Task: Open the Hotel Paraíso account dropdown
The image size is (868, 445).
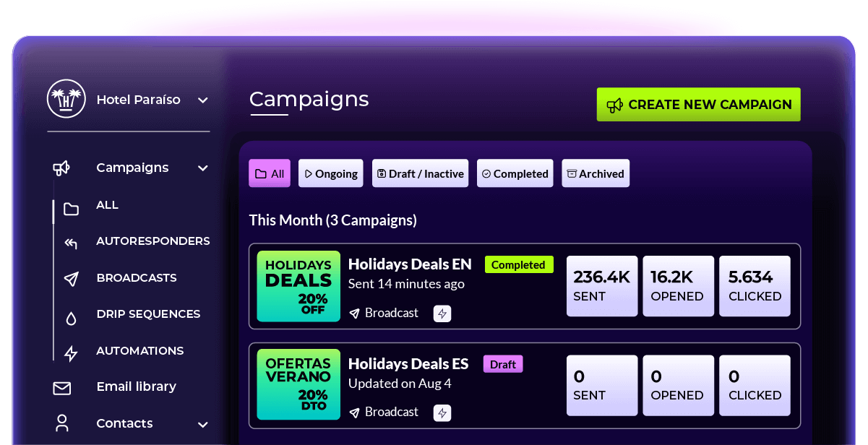Action: click(203, 100)
